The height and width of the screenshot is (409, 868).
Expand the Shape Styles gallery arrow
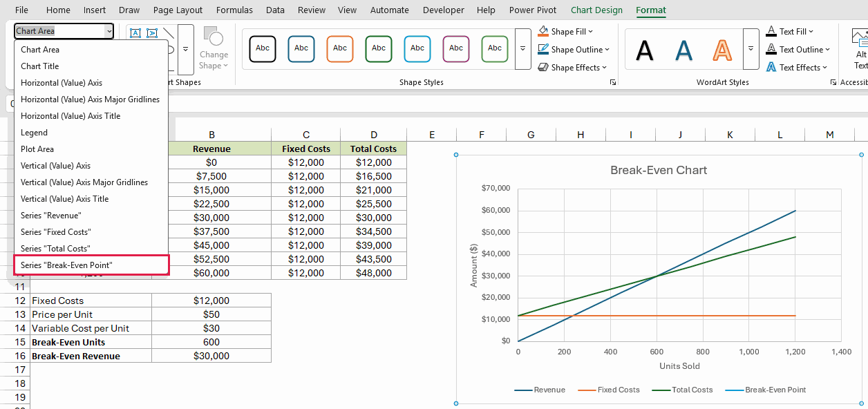(x=523, y=49)
